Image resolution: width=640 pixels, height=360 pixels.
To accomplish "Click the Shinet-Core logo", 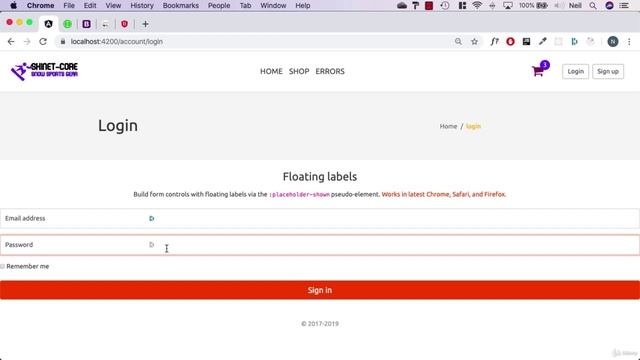I will click(x=44, y=71).
